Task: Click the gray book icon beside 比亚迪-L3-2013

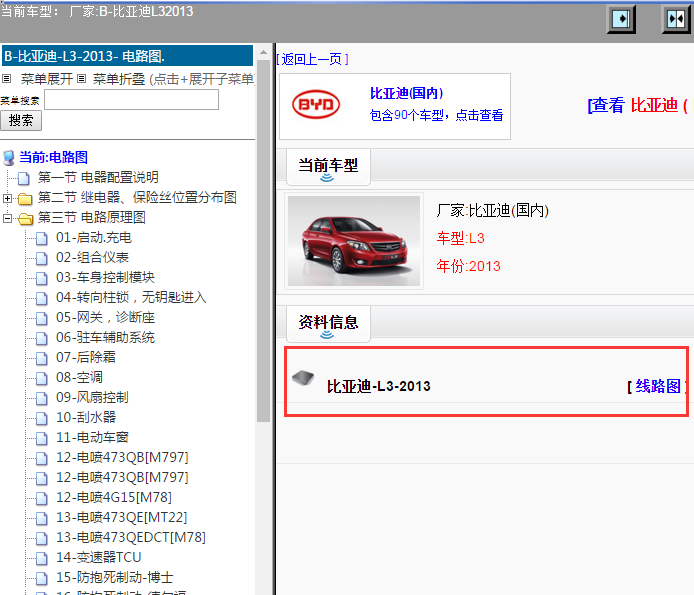Action: pyautogui.click(x=303, y=378)
